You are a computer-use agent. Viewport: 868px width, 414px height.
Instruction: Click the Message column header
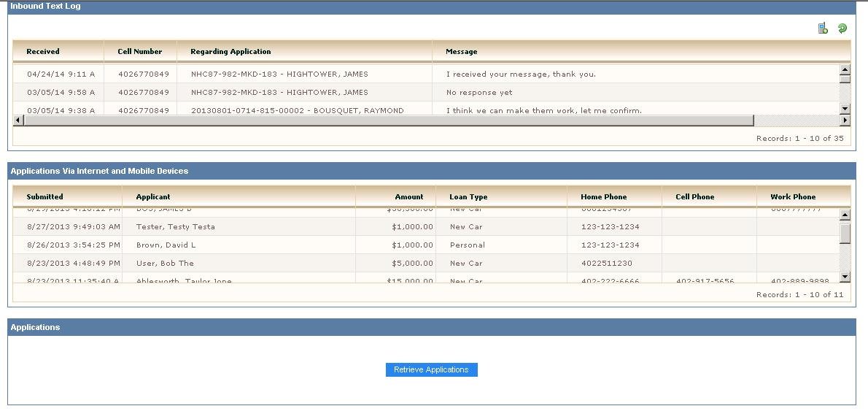pyautogui.click(x=461, y=52)
